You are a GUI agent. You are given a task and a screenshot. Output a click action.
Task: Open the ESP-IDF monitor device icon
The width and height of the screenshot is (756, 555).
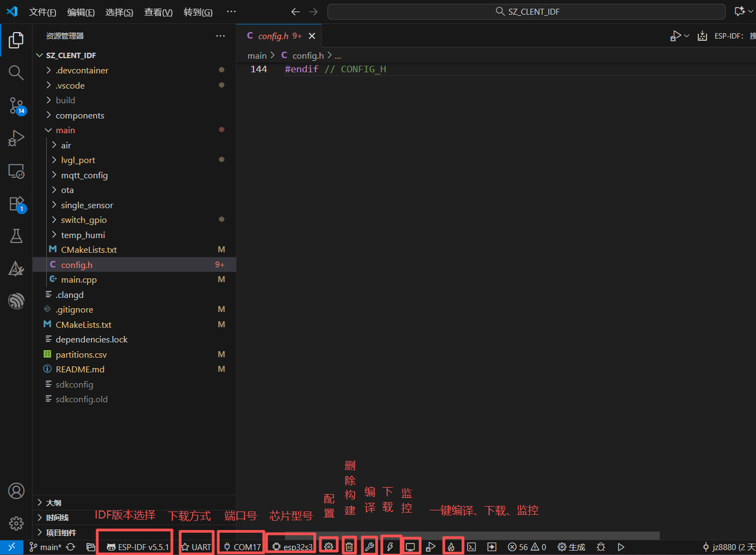410,547
